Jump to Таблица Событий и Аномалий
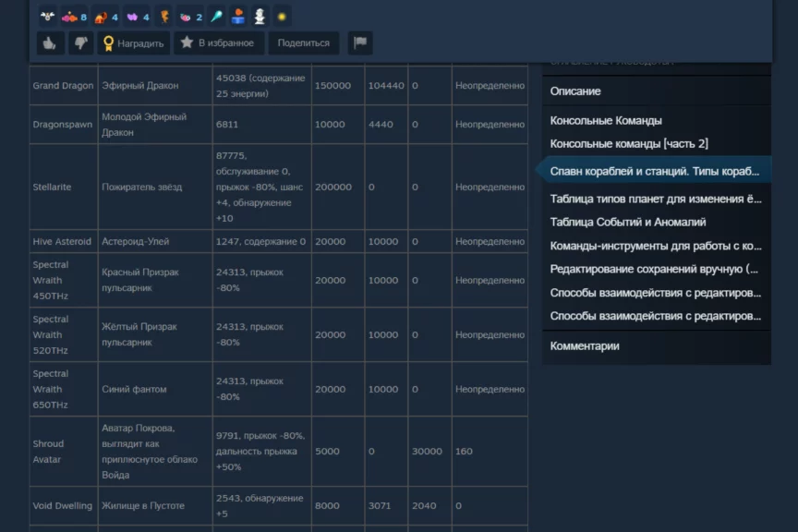The width and height of the screenshot is (798, 532). (x=628, y=223)
